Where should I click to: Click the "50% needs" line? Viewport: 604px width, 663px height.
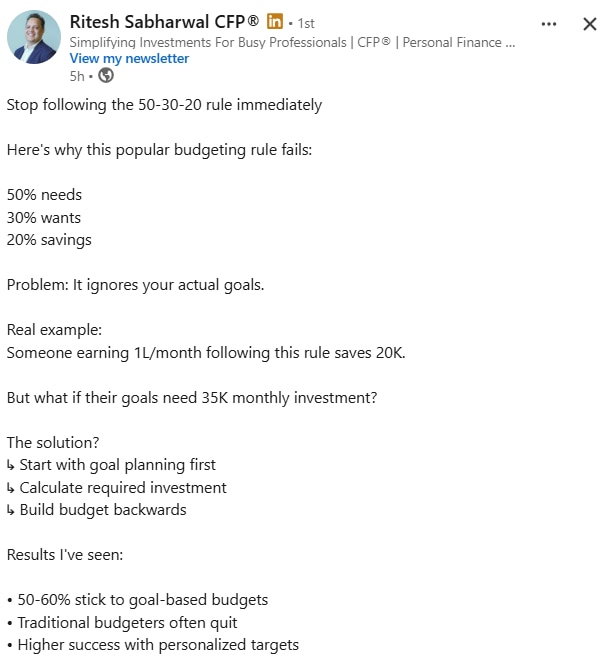[45, 194]
